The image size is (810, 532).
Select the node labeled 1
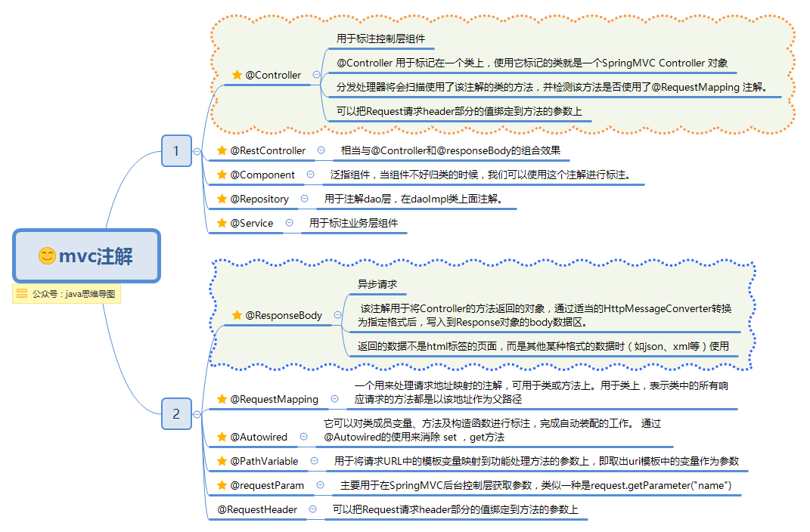(x=176, y=151)
